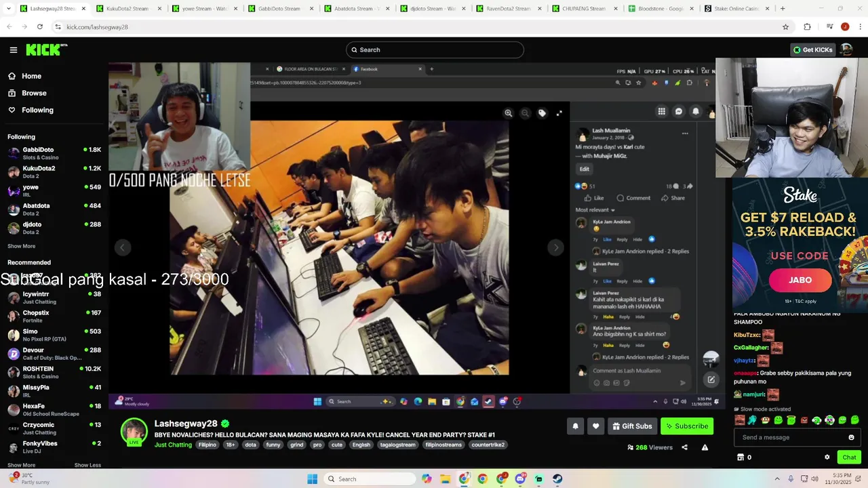Viewport: 868px width, 488px height.
Task: Reload the page in Chrome
Action: point(40,27)
